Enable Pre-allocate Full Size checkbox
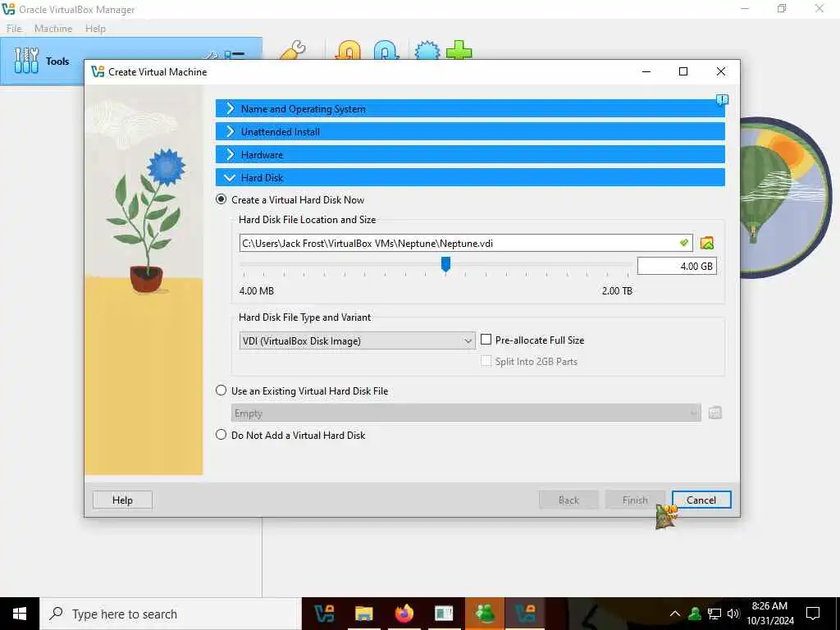 (x=486, y=340)
